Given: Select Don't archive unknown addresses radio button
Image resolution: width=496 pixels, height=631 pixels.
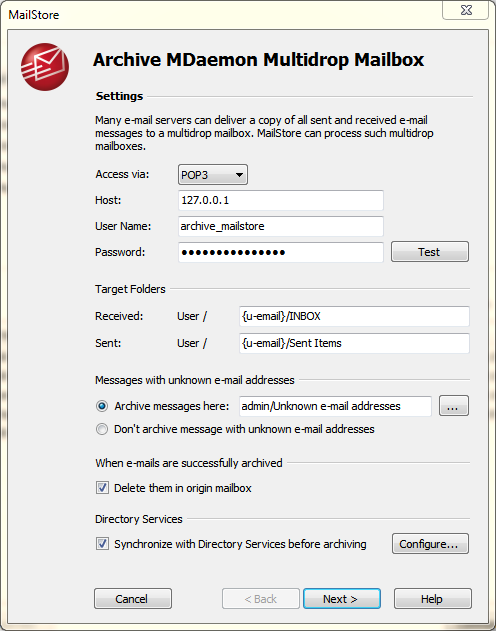Looking at the screenshot, I should tap(102, 429).
